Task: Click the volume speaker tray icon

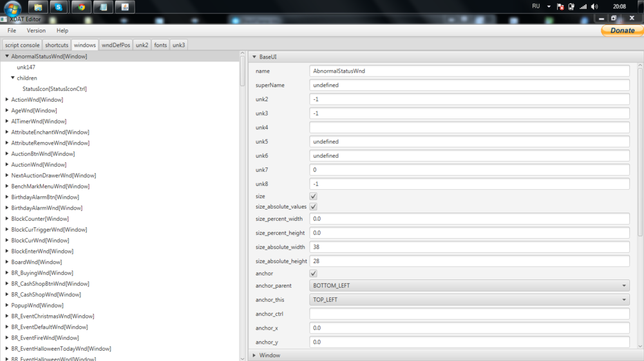Action: tap(594, 6)
